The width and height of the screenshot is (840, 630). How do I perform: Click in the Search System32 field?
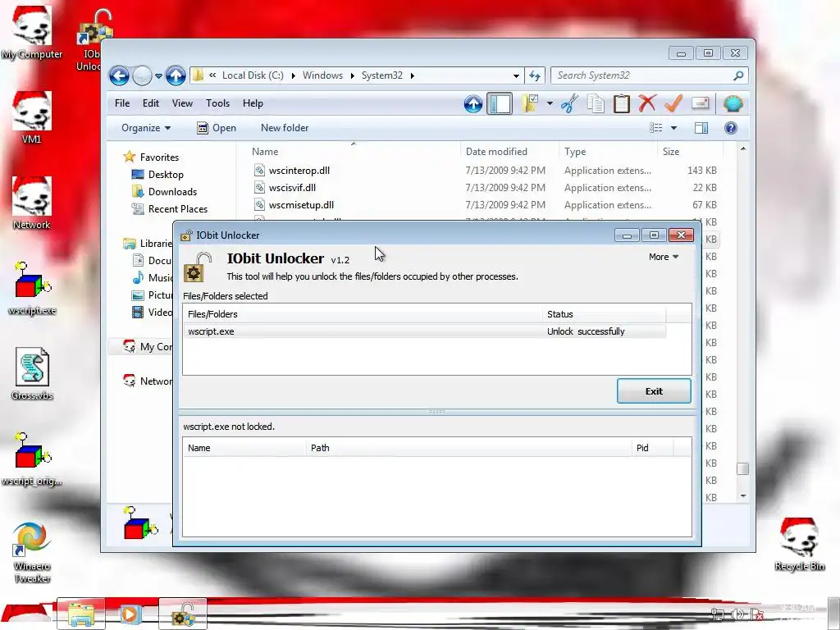[x=643, y=75]
